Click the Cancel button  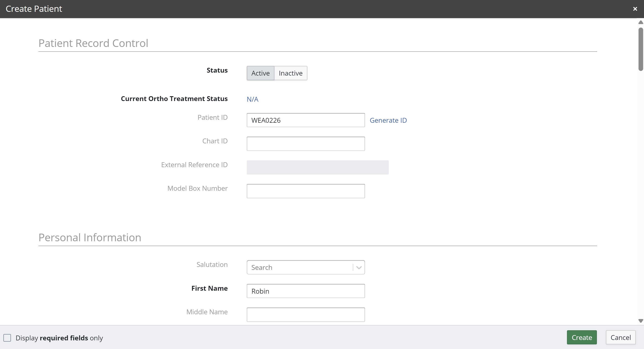click(620, 337)
